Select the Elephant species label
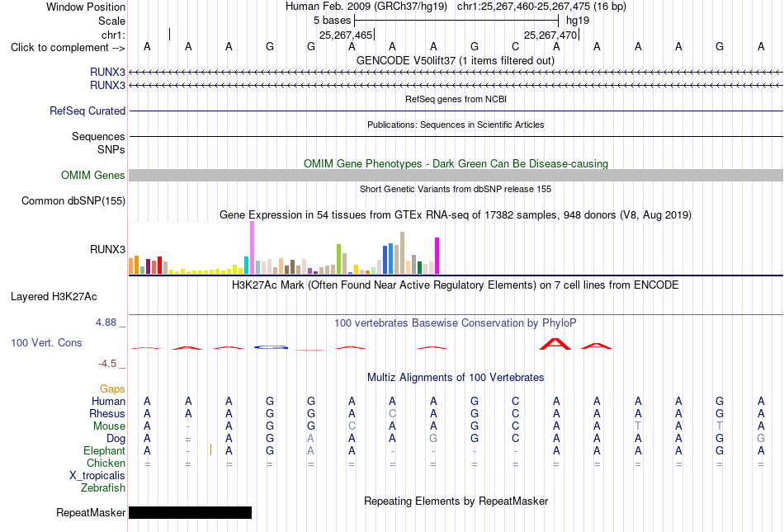 click(104, 450)
